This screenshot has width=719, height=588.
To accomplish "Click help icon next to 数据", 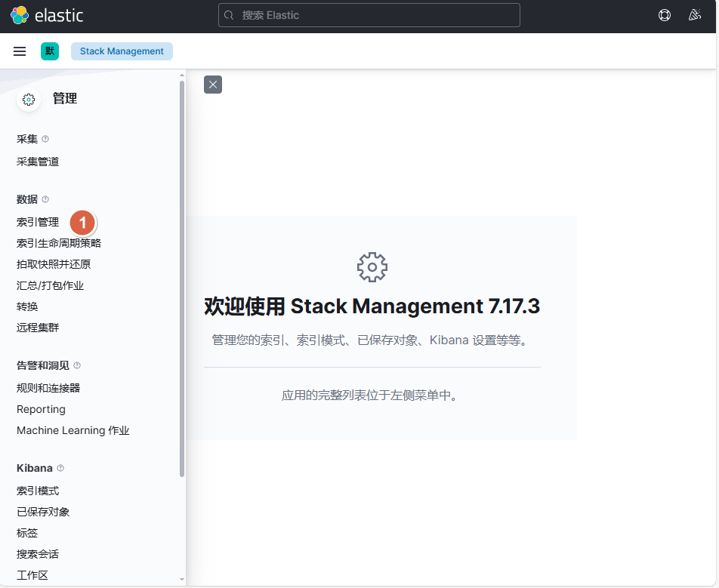I will pos(45,199).
